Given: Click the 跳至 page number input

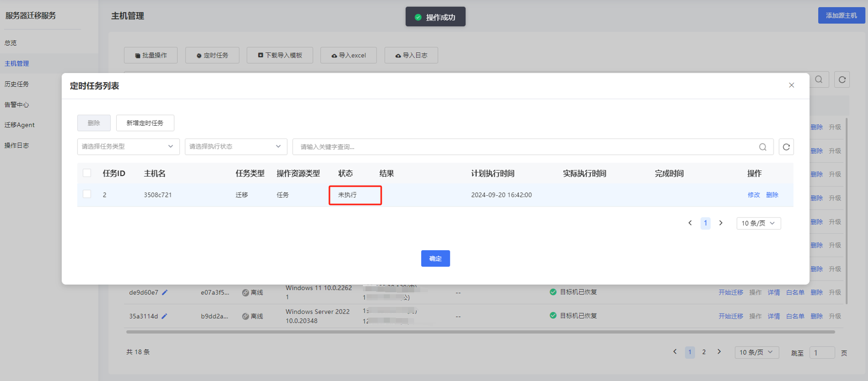Looking at the screenshot, I should tap(822, 353).
